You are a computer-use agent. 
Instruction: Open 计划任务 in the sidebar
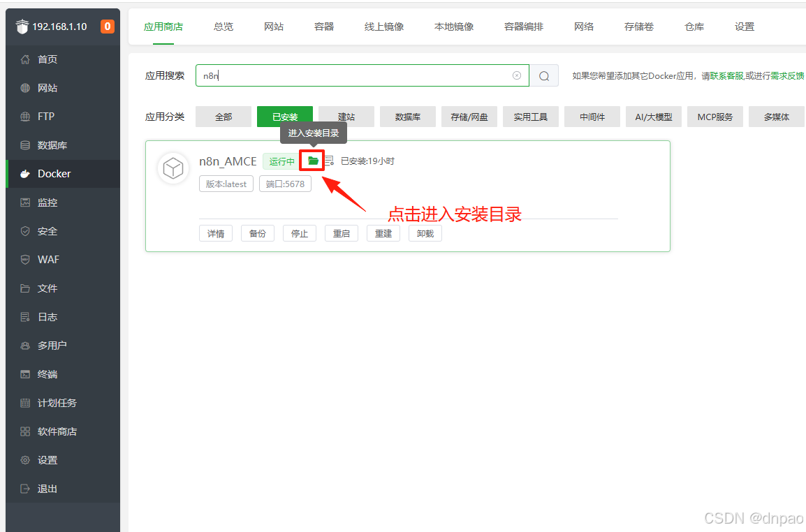63,403
